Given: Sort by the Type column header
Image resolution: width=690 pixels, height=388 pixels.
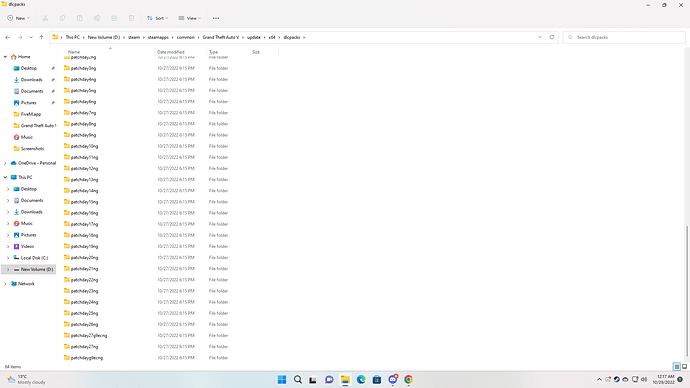Looking at the screenshot, I should (x=213, y=52).
